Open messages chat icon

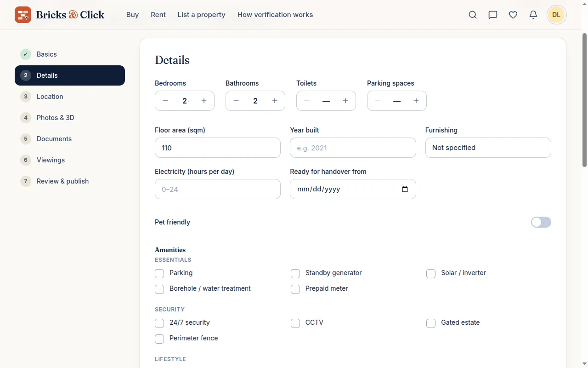coord(493,15)
